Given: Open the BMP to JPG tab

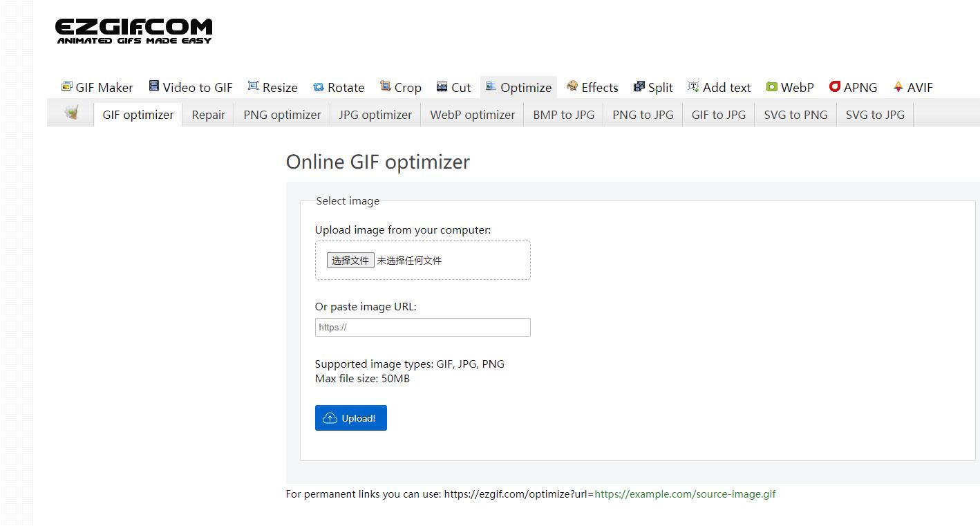Looking at the screenshot, I should tap(564, 115).
